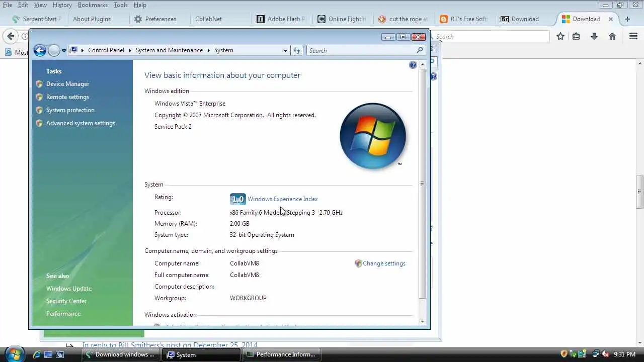
Task: Click the scrollbar down arrow in System window
Action: coord(422,322)
